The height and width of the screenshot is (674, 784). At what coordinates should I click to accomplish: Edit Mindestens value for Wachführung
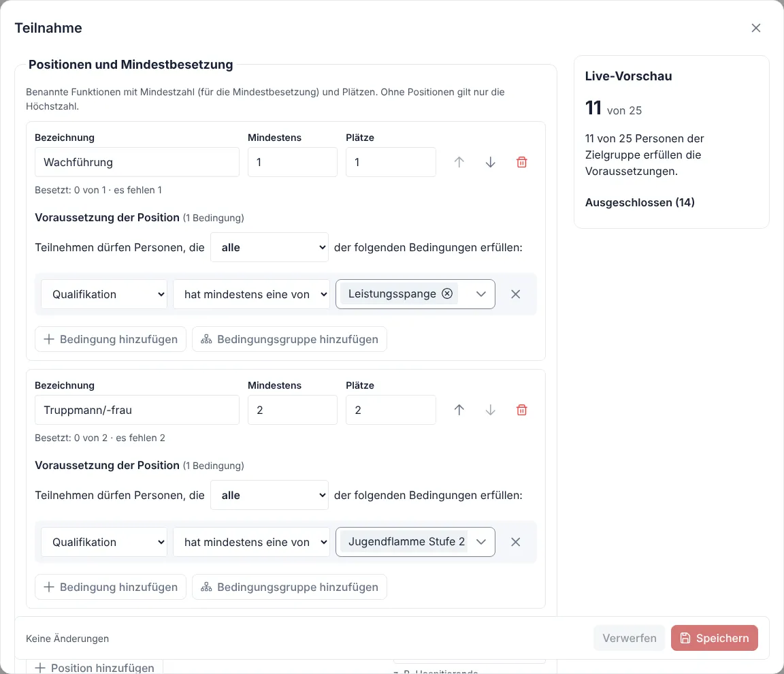click(293, 162)
